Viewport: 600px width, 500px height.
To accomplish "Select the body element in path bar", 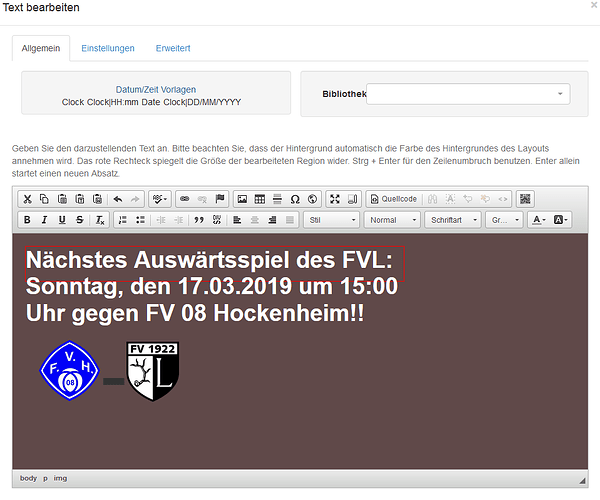I will point(28,478).
